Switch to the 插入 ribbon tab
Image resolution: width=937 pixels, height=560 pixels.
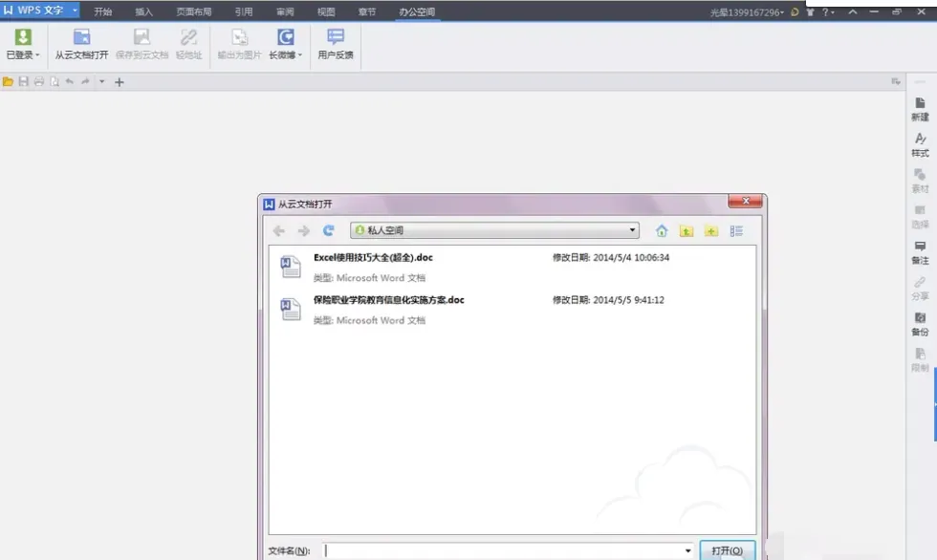tap(143, 11)
